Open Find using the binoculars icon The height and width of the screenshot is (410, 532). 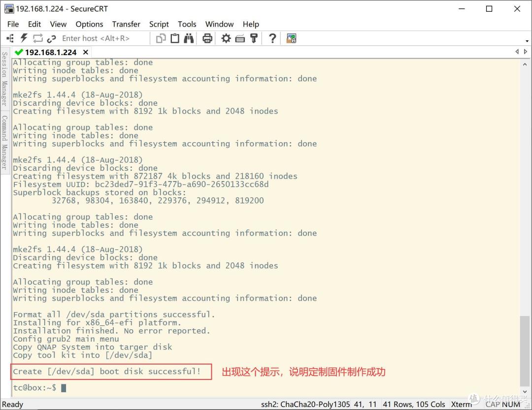(189, 38)
